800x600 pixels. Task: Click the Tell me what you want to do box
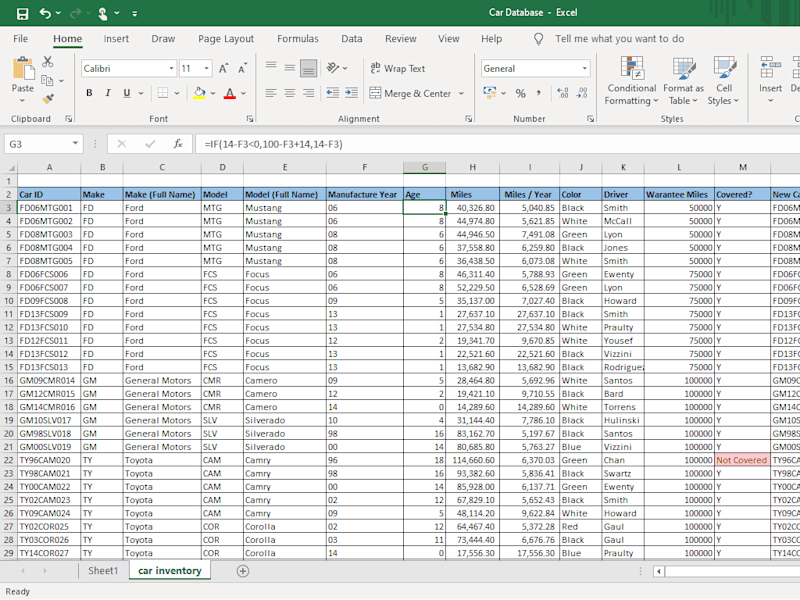coord(619,39)
